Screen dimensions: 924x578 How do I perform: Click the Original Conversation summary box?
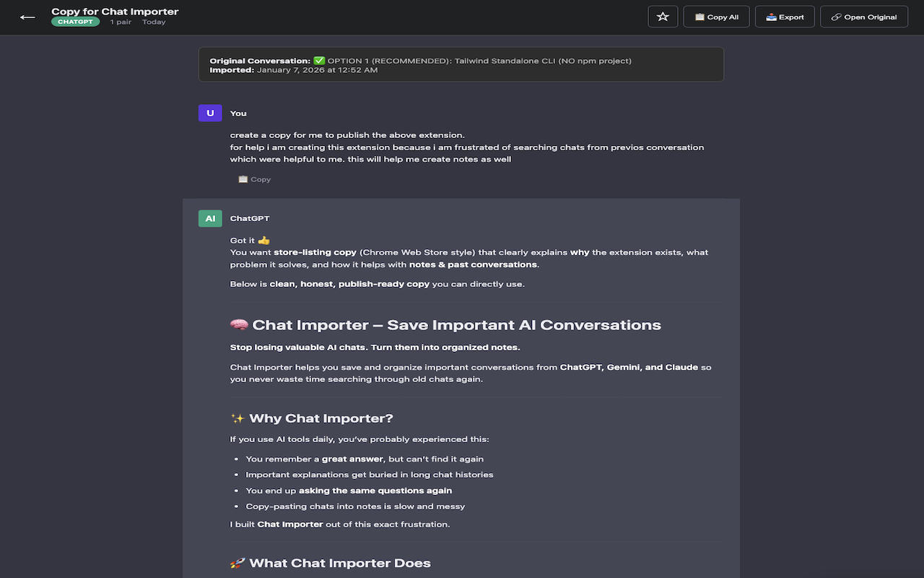click(461, 65)
